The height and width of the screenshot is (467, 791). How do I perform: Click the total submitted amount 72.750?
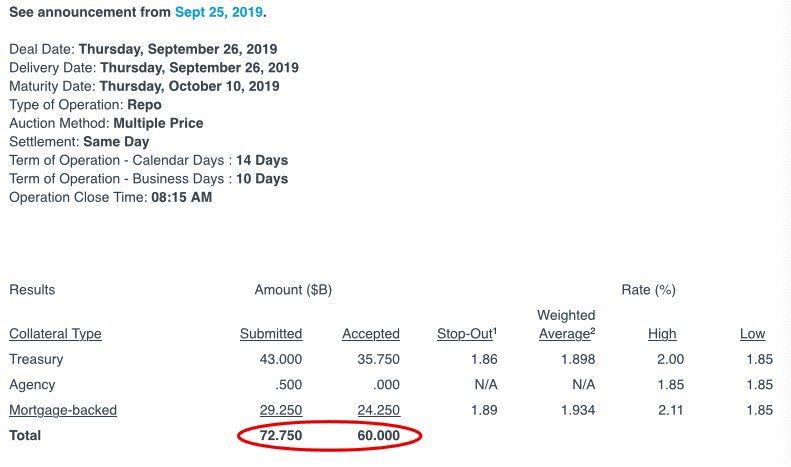281,436
